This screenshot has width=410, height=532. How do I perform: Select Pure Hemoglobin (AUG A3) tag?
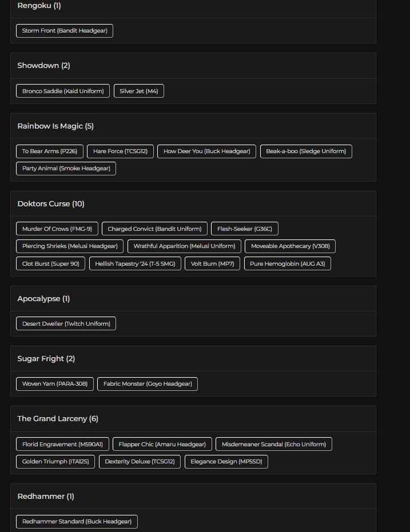click(287, 263)
